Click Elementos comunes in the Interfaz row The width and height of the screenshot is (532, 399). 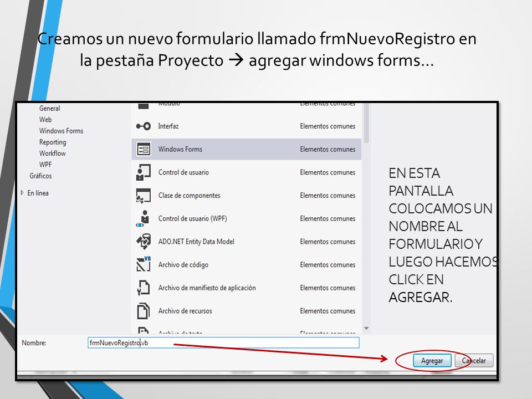(x=328, y=126)
